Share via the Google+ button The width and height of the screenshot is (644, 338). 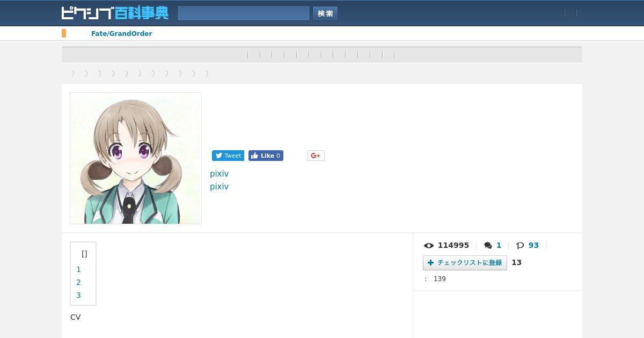[x=316, y=156]
